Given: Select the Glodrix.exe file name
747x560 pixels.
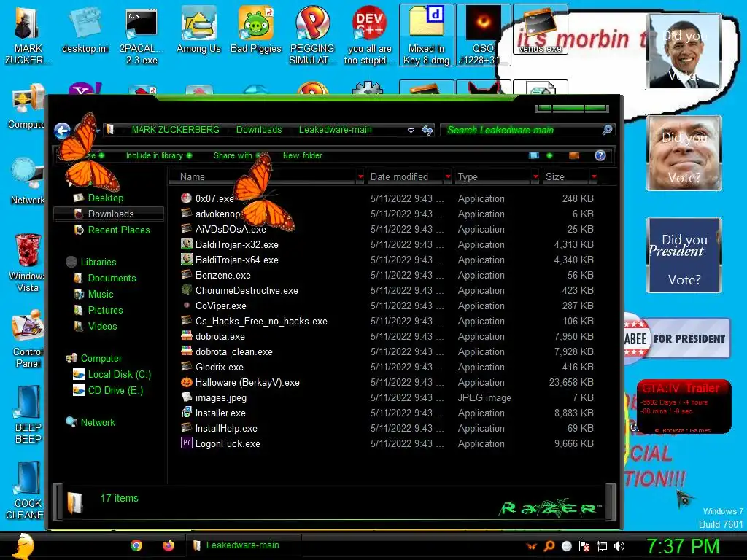Looking at the screenshot, I should point(219,367).
